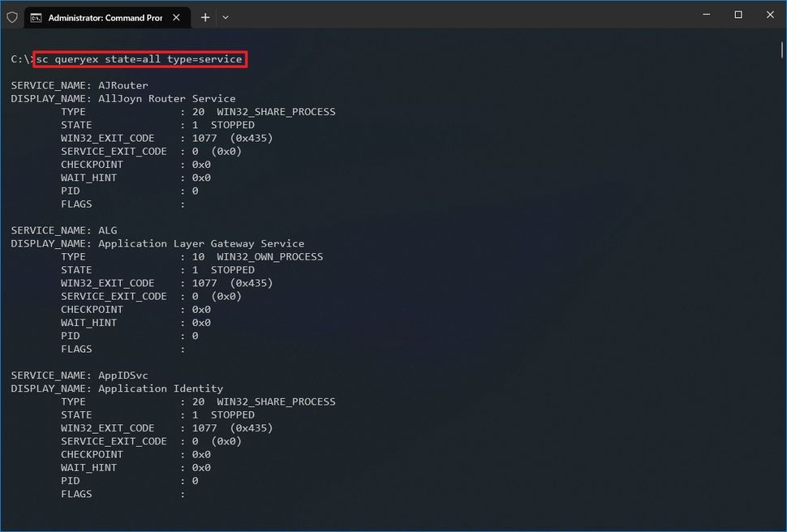Click the maximize icon in the title bar
This screenshot has width=787, height=532.
[738, 15]
